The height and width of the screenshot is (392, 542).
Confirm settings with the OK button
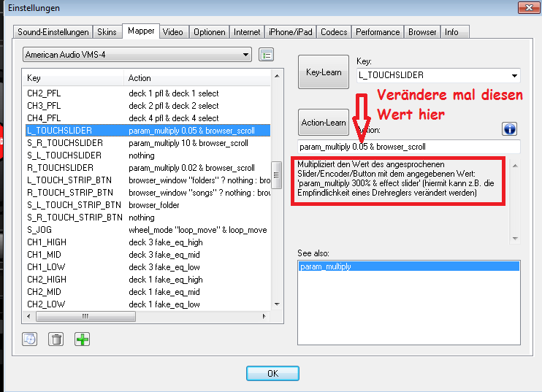[x=272, y=373]
